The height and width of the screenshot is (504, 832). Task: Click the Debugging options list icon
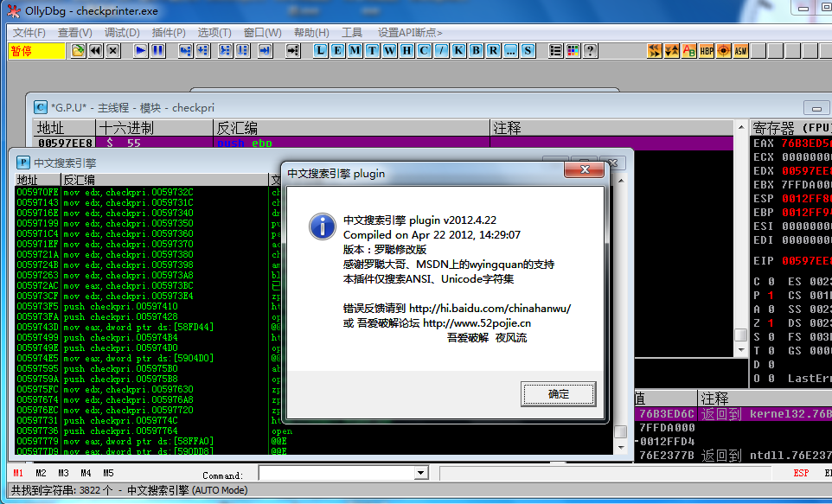tap(555, 50)
